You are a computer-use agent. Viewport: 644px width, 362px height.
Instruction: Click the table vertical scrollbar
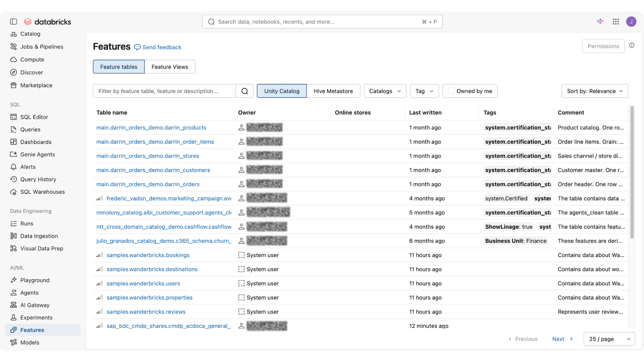(632, 172)
